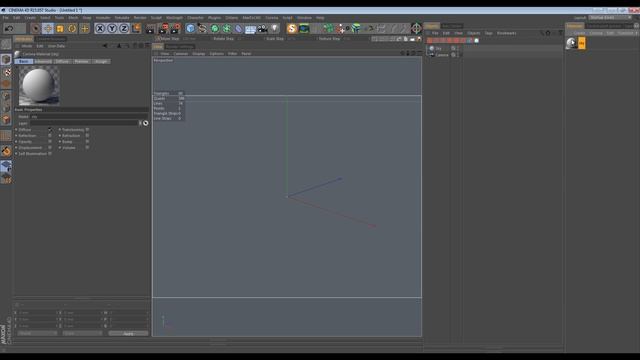Click the sky material thumbnail in Material Manager
640x360 pixels.
click(x=571, y=43)
